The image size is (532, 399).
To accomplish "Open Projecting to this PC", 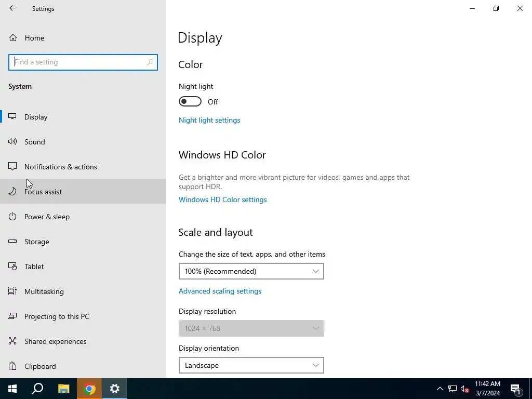I will (x=83, y=316).
